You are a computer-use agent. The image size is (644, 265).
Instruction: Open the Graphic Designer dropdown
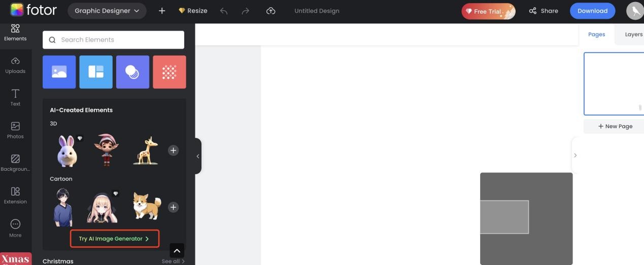click(107, 11)
